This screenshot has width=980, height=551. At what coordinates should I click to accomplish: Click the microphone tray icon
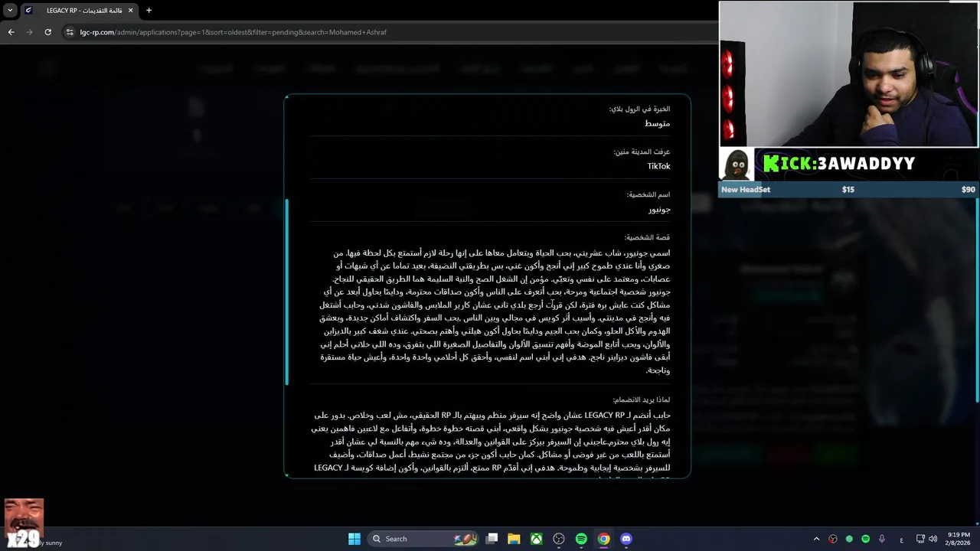pyautogui.click(x=882, y=539)
